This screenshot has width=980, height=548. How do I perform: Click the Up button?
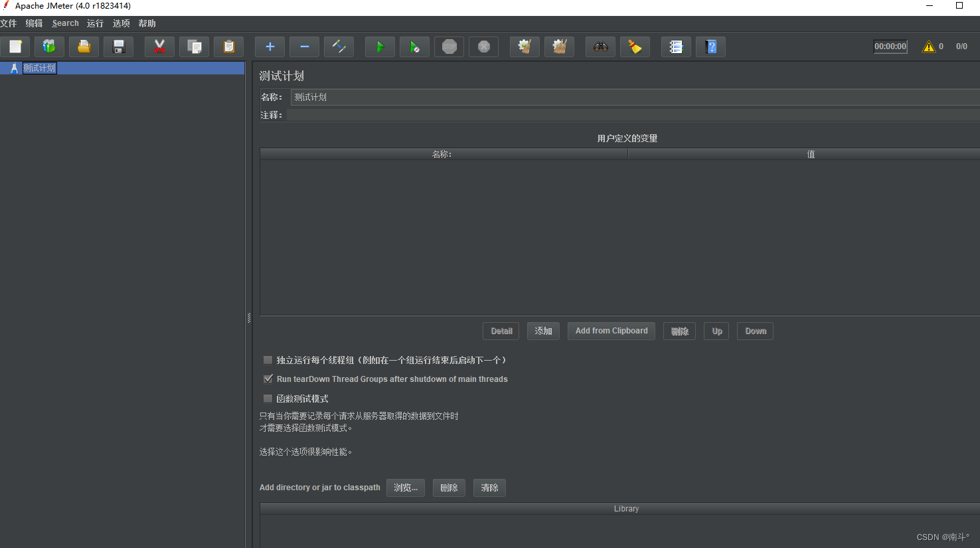click(716, 331)
